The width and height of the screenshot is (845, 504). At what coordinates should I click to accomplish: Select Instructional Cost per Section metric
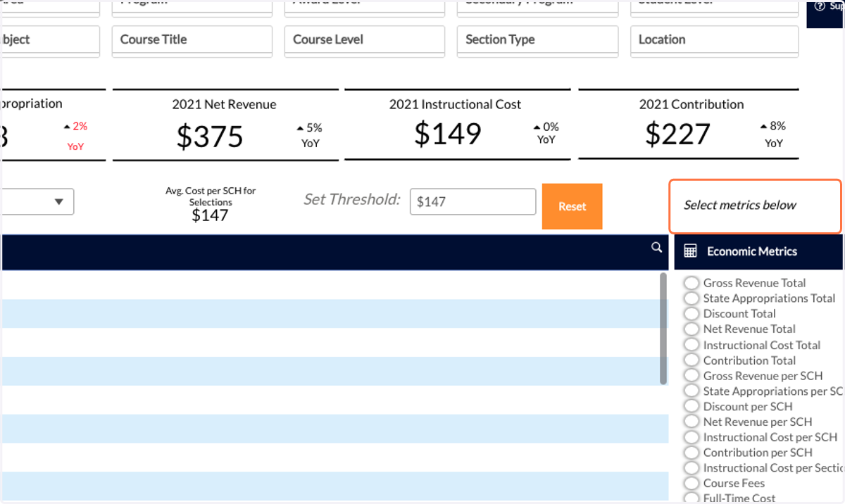(691, 468)
